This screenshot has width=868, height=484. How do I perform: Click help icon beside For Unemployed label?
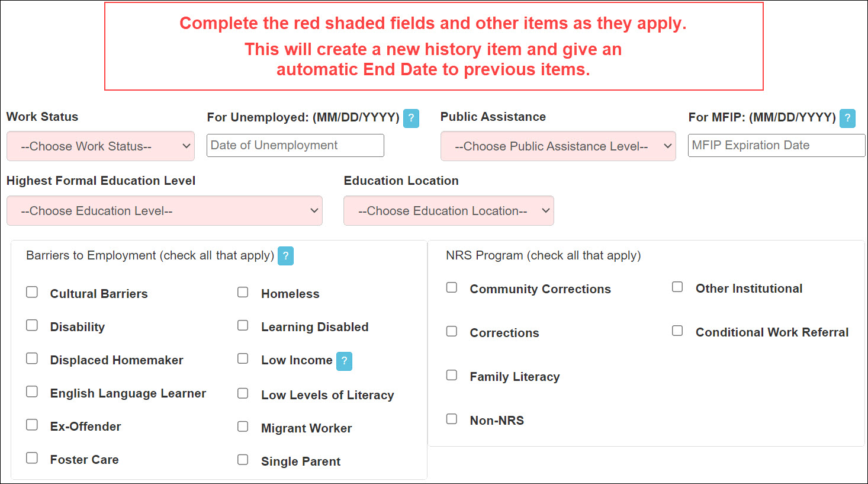(411, 118)
